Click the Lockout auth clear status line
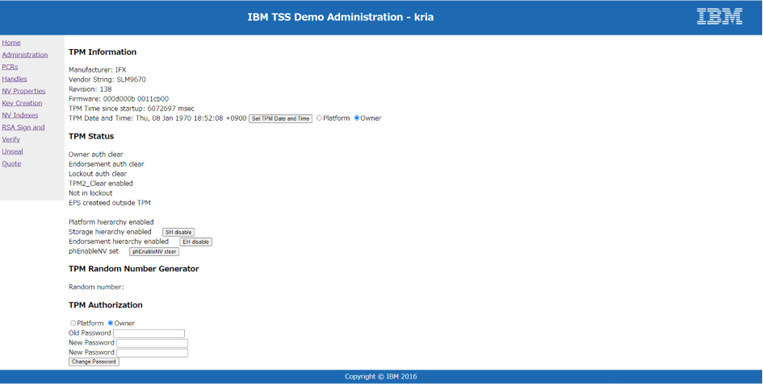Image resolution: width=763 pixels, height=384 pixels. [x=97, y=174]
